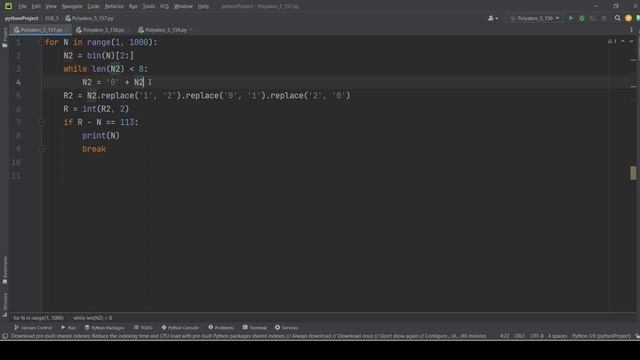The image size is (640, 360).
Task: Click the 'while len(N2) < 8' breadcrumb
Action: pyautogui.click(x=93, y=318)
